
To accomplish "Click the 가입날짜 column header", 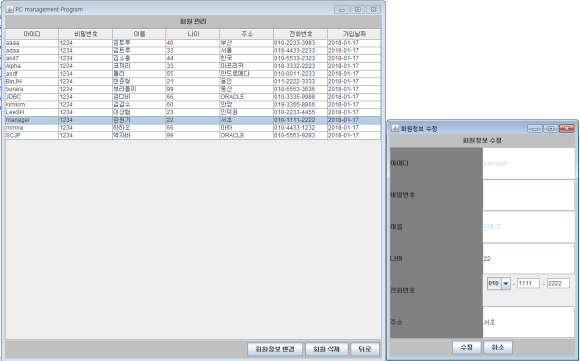I will click(x=354, y=34).
